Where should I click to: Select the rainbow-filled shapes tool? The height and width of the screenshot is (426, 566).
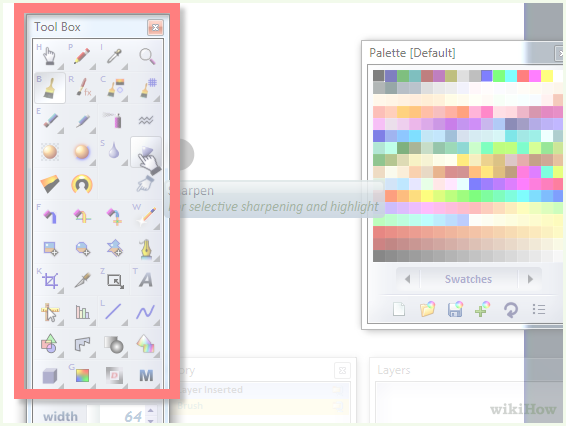[146, 344]
